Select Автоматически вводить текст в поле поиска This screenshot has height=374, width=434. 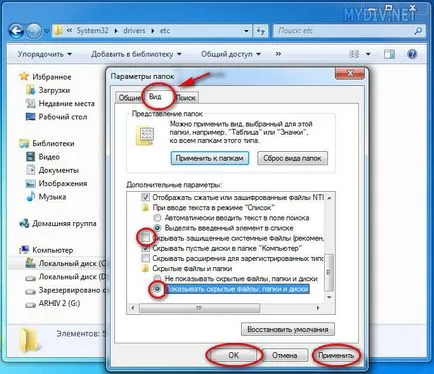pyautogui.click(x=158, y=218)
